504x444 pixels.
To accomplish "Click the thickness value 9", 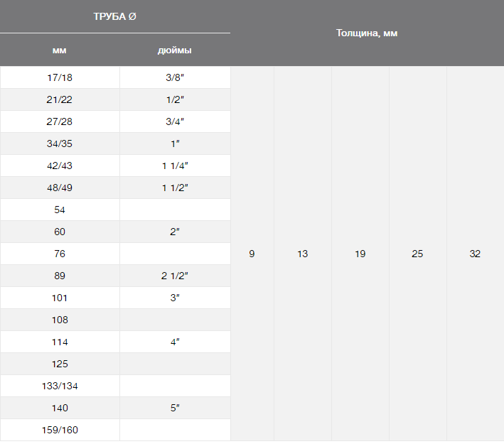I will click(x=252, y=254).
